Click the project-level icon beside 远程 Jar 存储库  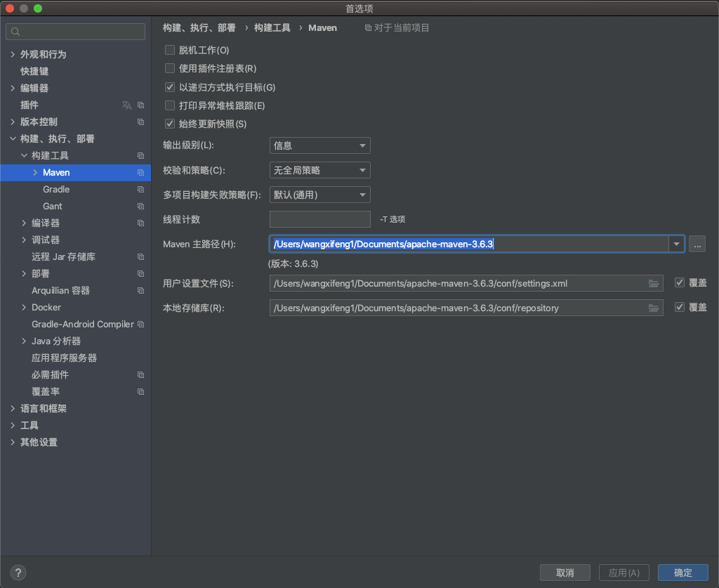point(140,257)
